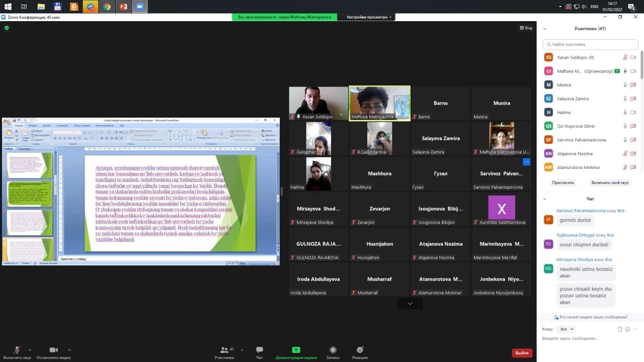Open PowerPoint from the taskbar
The image size is (644, 362).
[123, 7]
